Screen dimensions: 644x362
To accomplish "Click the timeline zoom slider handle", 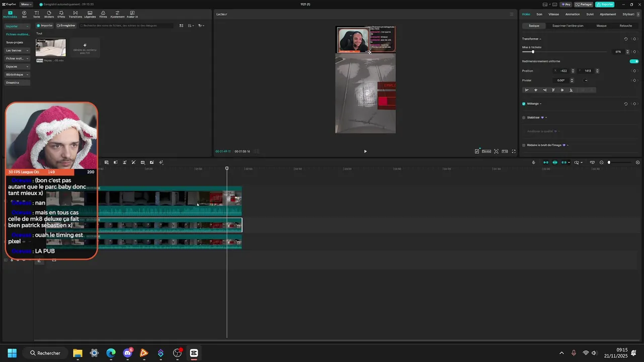I will click(x=609, y=162).
